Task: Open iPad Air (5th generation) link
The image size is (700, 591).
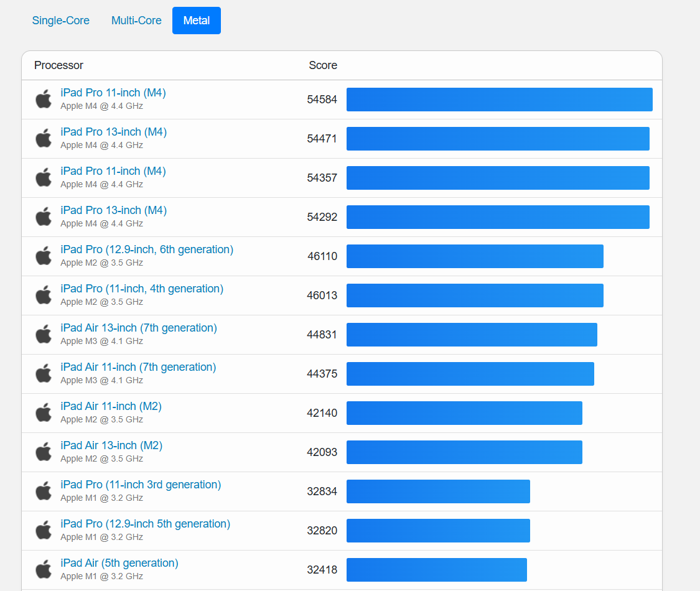Action: pyautogui.click(x=119, y=563)
